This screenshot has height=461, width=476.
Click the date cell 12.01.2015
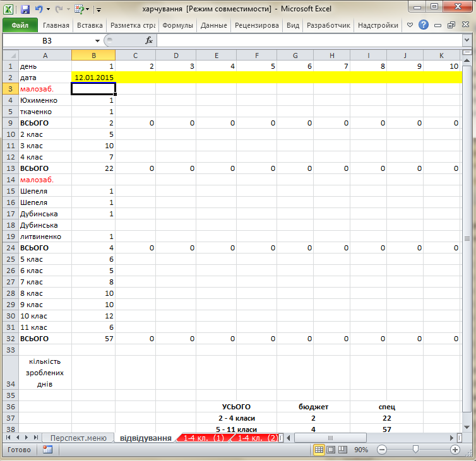point(93,78)
